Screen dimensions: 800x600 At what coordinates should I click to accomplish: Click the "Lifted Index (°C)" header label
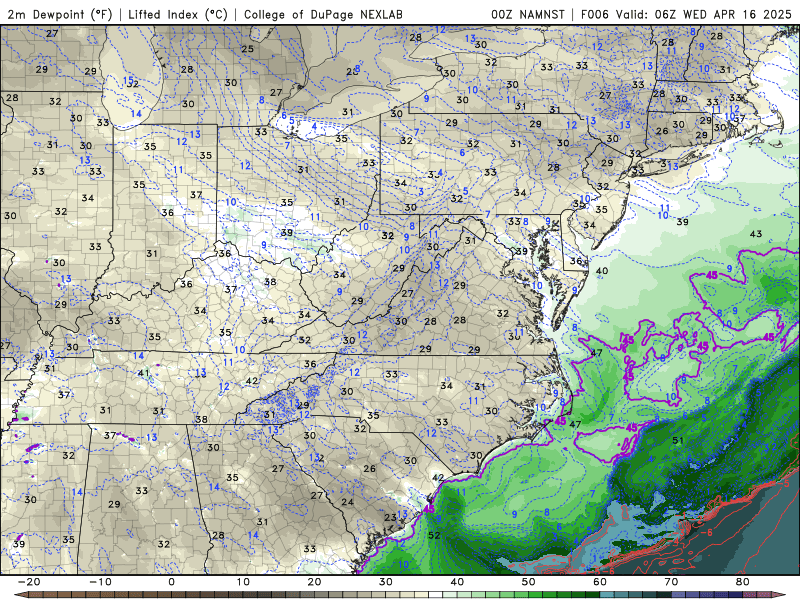(178, 14)
